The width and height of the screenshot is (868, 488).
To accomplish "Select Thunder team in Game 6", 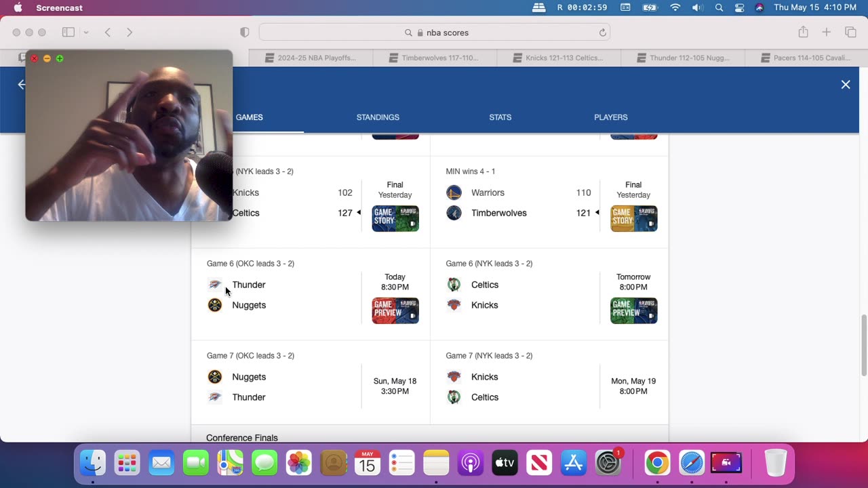I will [249, 285].
